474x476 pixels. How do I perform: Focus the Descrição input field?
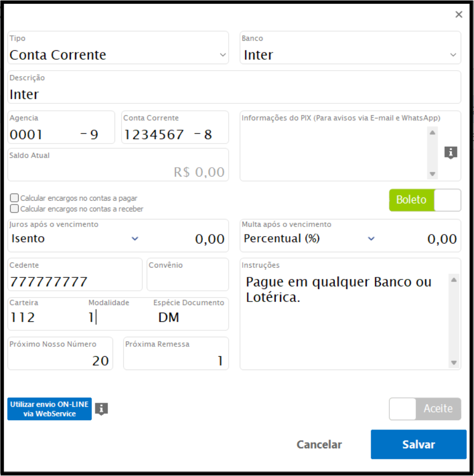click(x=234, y=94)
